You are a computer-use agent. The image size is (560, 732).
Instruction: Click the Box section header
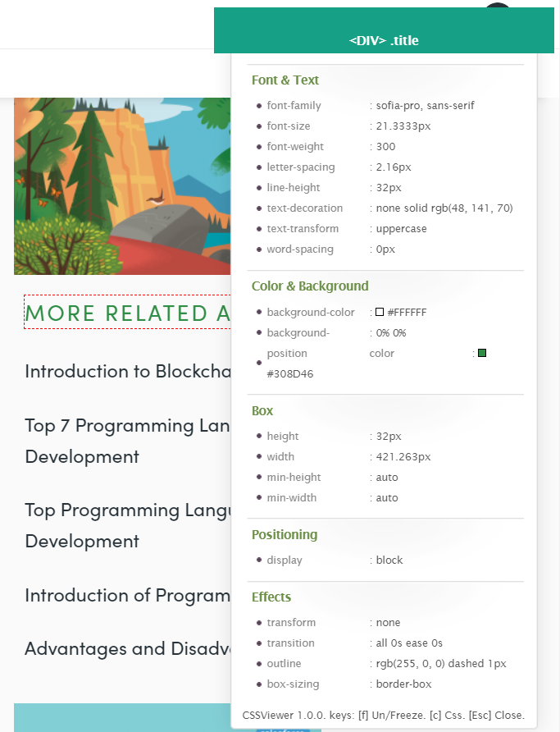click(262, 410)
